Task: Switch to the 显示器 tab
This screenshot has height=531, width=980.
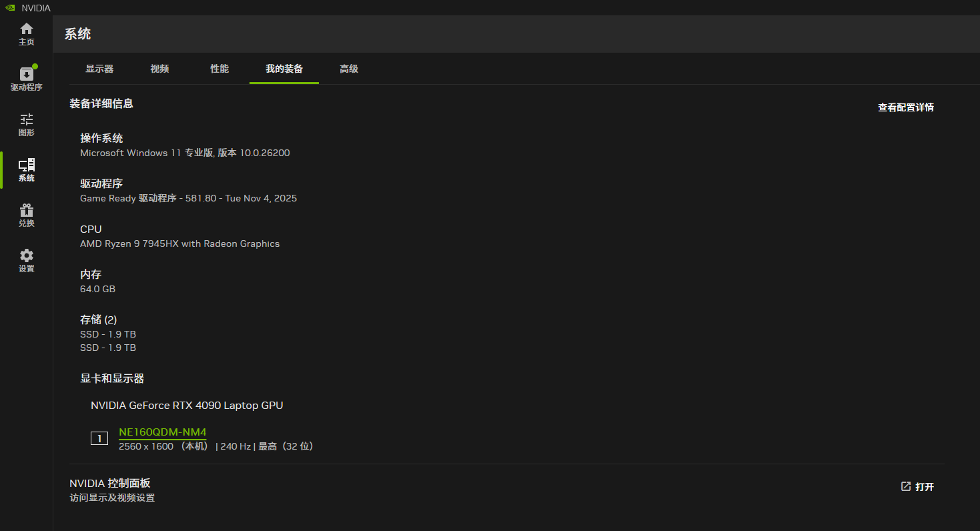Action: [99, 69]
